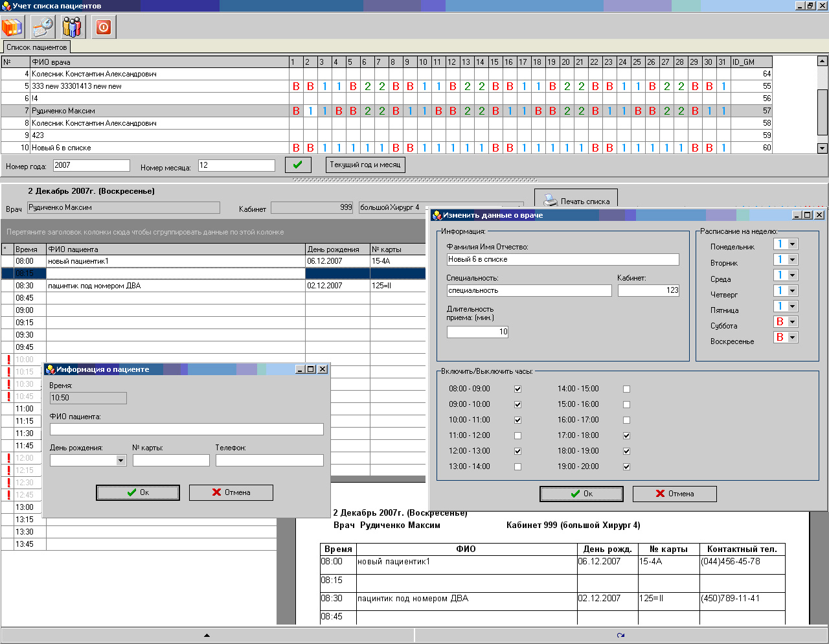Click the Длительность приема minutes field

(x=478, y=332)
